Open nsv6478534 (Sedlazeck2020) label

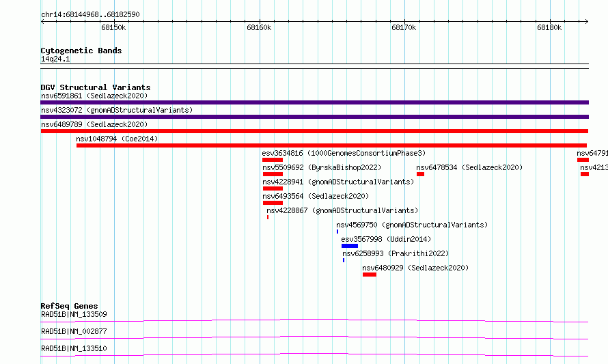point(469,167)
